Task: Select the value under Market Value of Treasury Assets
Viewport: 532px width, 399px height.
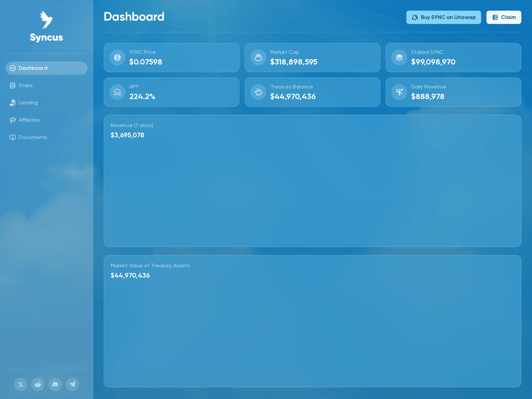Action: coord(130,275)
